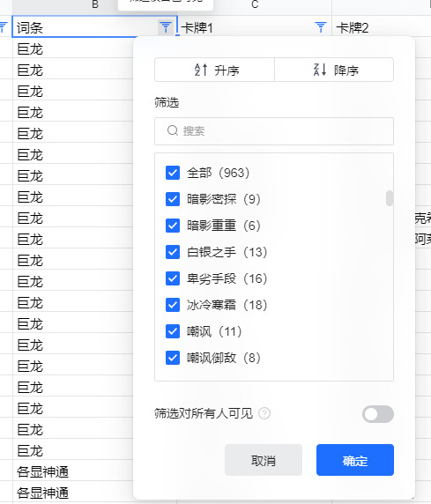Viewport: 431px width, 504px height.
Task: Toggle the 冰冷寒霜 (18) checkbox
Action: [x=173, y=305]
